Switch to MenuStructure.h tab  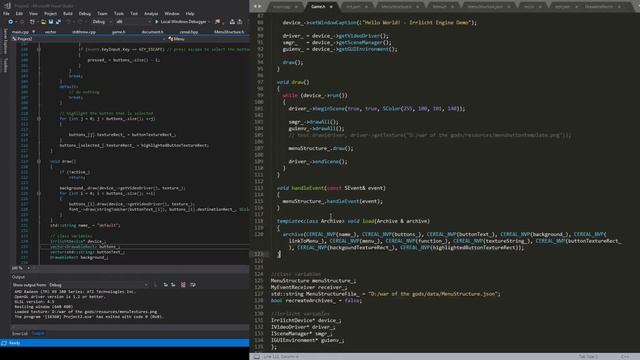pos(229,31)
